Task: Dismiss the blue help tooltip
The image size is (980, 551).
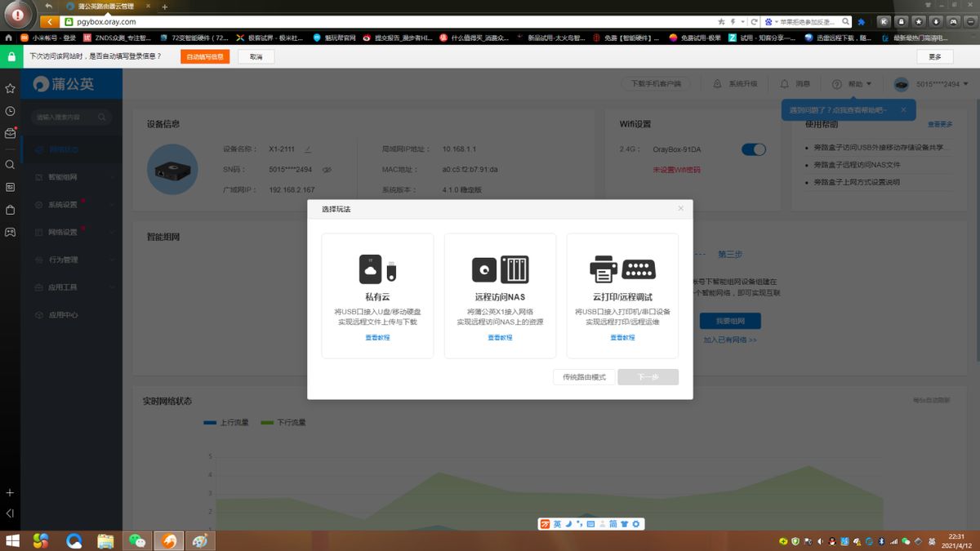Action: click(x=903, y=109)
